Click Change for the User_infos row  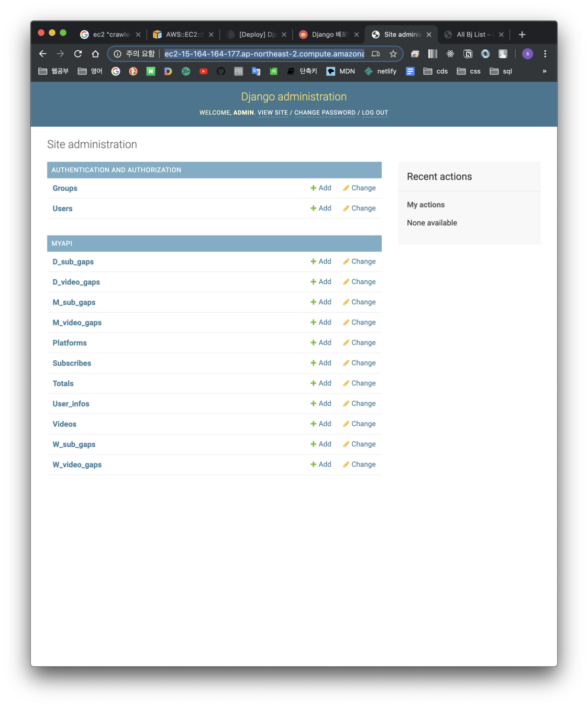[359, 404]
